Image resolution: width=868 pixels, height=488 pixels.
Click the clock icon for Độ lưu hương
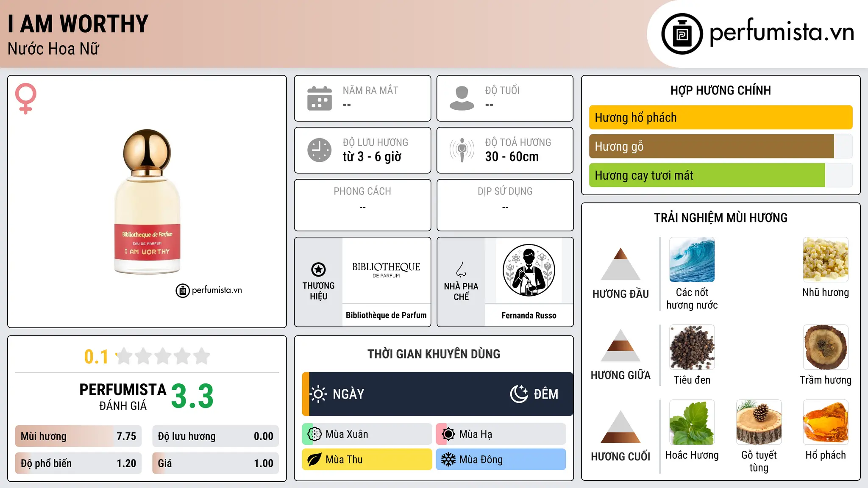tap(320, 150)
